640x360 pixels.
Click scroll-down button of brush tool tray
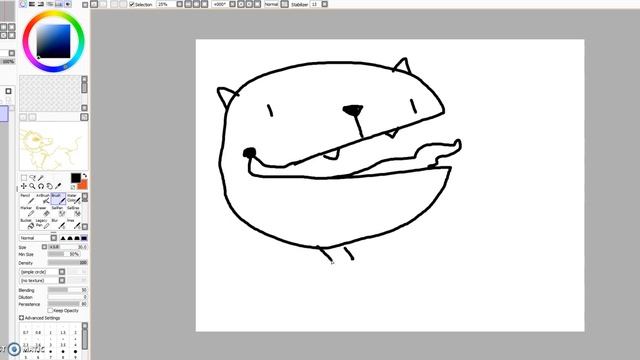tap(85, 227)
